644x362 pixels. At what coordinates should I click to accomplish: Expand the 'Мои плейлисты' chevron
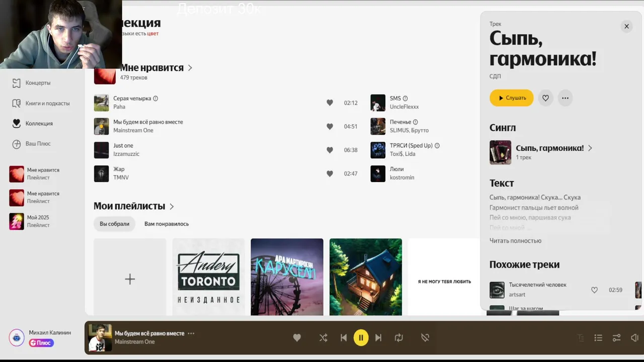[x=172, y=207]
